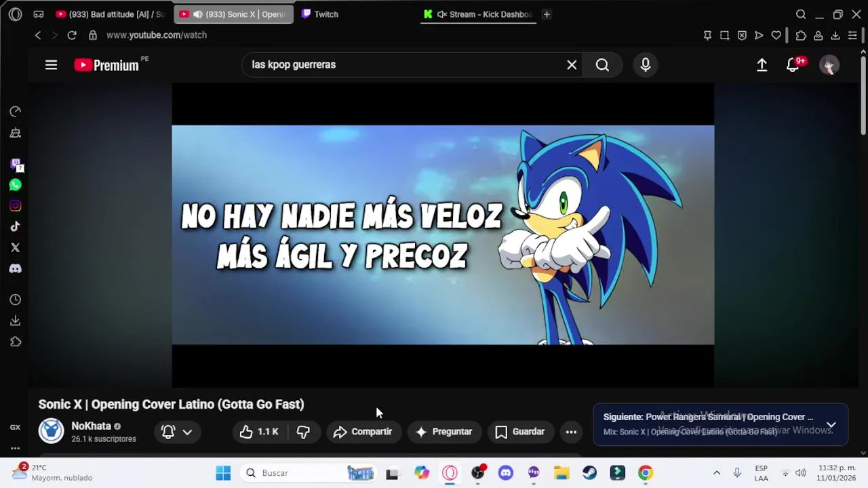Open the notification bell subscription dropdown

coord(176,432)
